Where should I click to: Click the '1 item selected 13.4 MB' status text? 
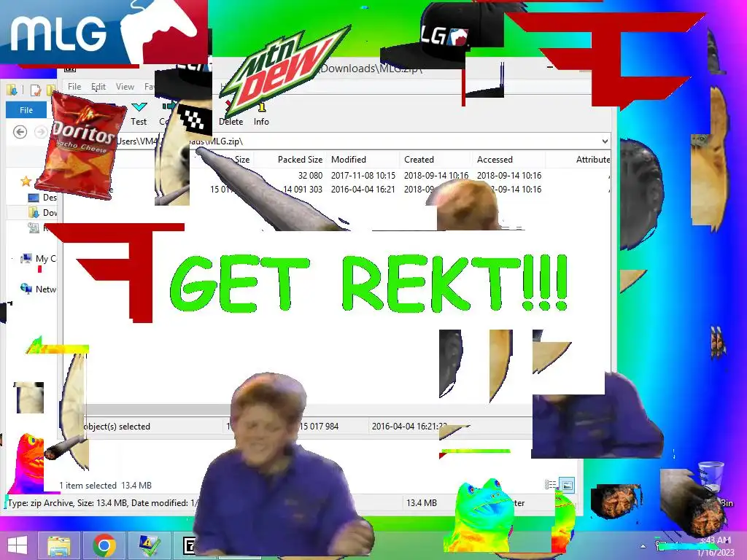click(x=105, y=485)
